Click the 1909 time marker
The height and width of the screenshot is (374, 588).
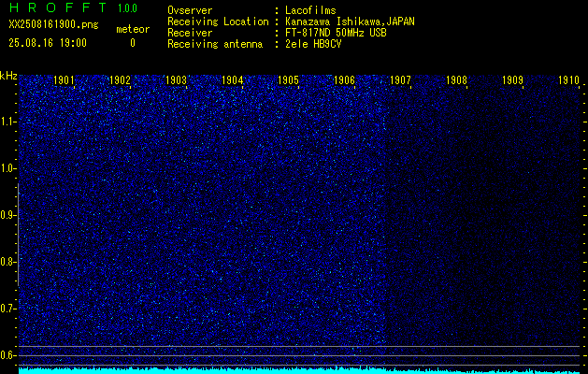(x=512, y=79)
